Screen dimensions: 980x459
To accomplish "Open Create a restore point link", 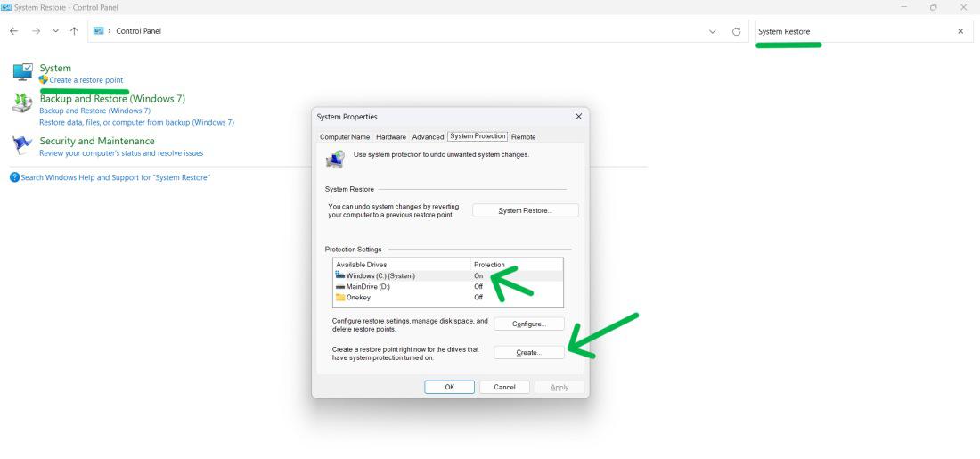I will 86,80.
